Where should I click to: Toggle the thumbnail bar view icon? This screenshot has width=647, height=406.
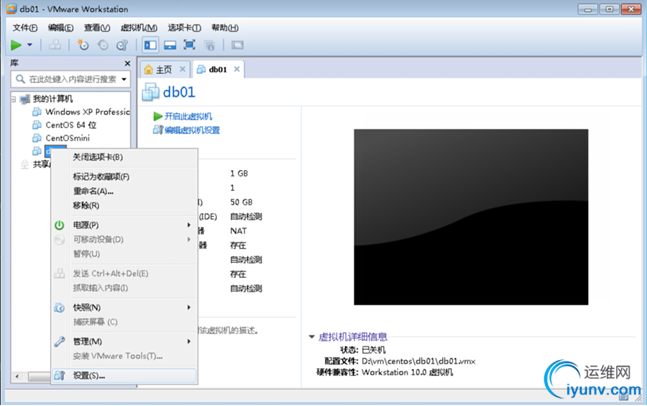[170, 45]
